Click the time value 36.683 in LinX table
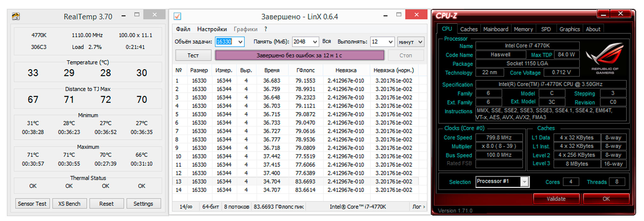The width and height of the screenshot is (644, 221). coord(272,81)
